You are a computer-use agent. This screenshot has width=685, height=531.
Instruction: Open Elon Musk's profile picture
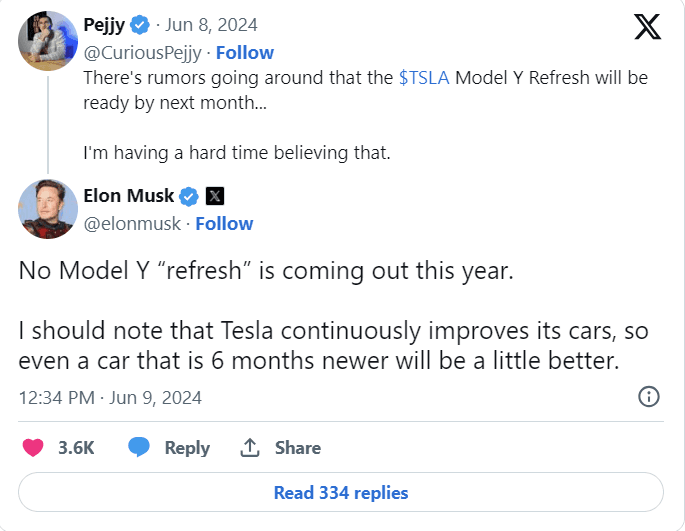(x=48, y=209)
